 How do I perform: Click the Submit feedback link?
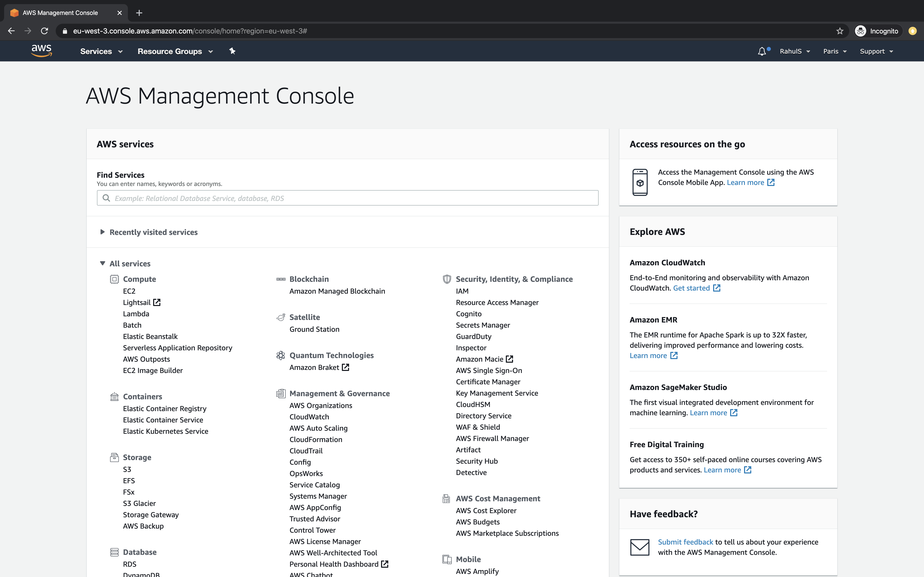pyautogui.click(x=685, y=541)
